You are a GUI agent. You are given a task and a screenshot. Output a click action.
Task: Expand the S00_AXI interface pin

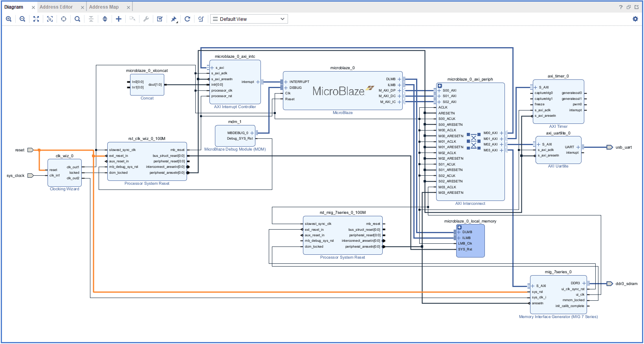pos(439,90)
